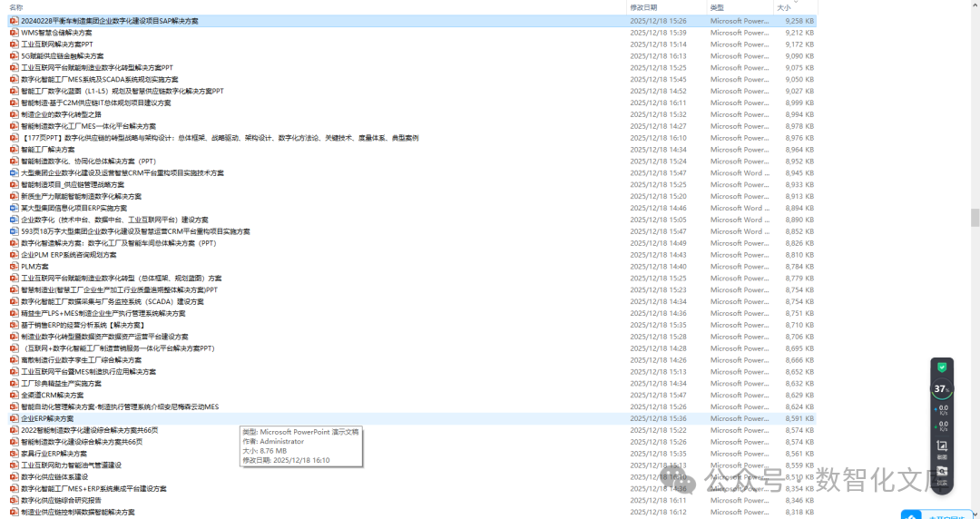Click the 2025/12/18 15:05 date cell
Viewport: 980px width, 519px height.
click(x=658, y=220)
